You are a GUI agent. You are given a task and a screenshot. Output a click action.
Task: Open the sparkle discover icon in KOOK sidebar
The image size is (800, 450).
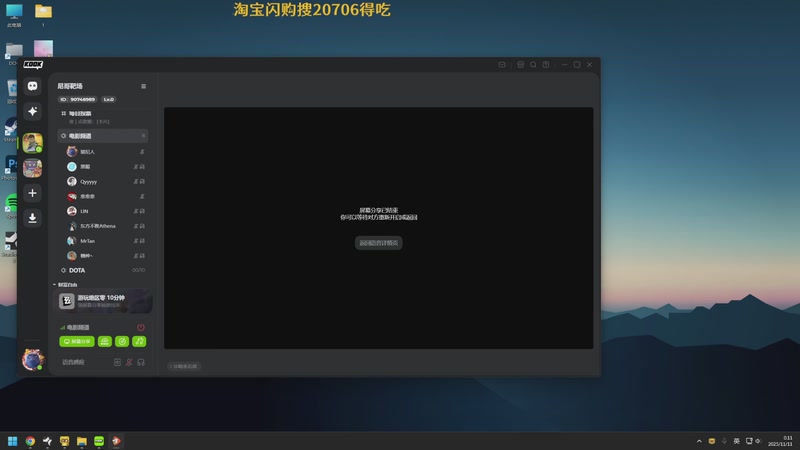[32, 111]
